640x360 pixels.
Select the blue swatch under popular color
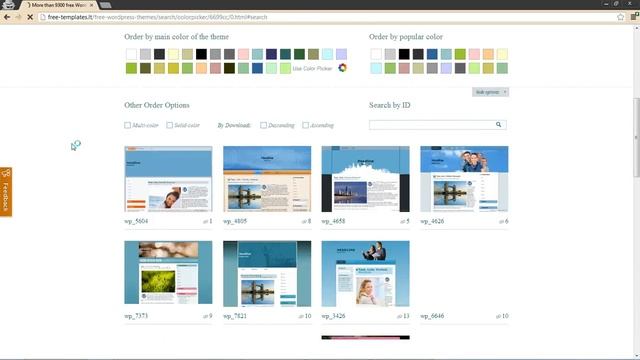[x=432, y=54]
